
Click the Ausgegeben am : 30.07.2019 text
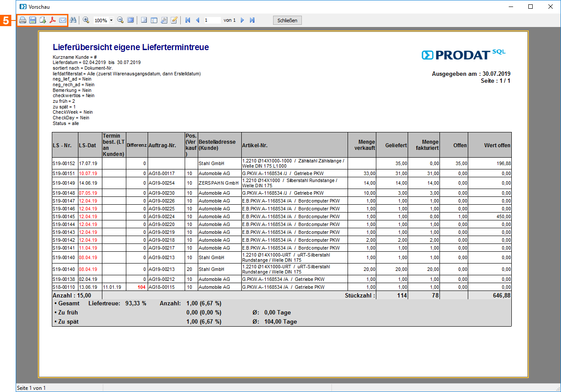[471, 74]
